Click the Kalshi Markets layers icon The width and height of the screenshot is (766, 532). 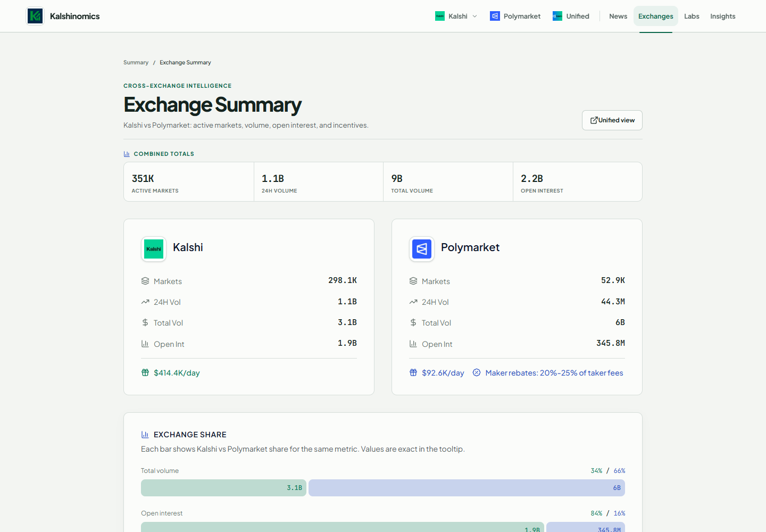tap(145, 281)
